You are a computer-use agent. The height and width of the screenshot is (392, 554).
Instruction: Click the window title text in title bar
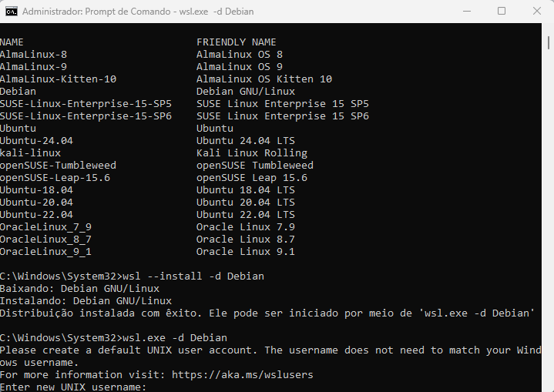[138, 12]
